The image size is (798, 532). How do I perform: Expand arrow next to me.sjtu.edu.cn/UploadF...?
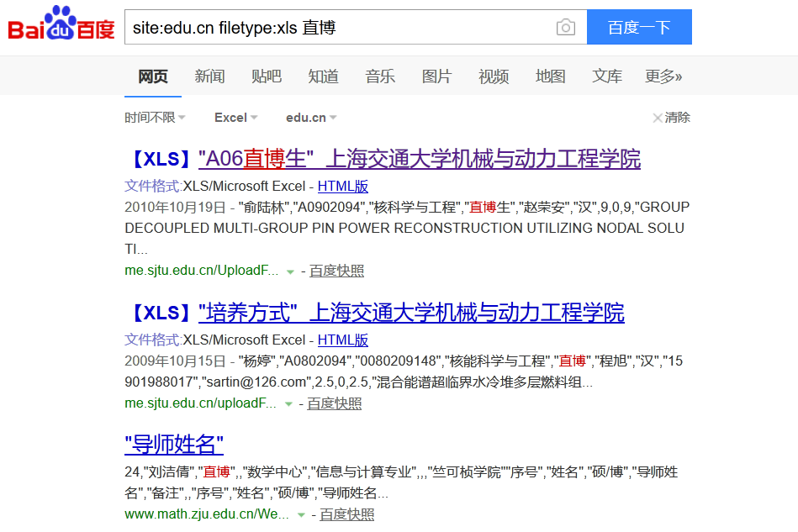(290, 271)
